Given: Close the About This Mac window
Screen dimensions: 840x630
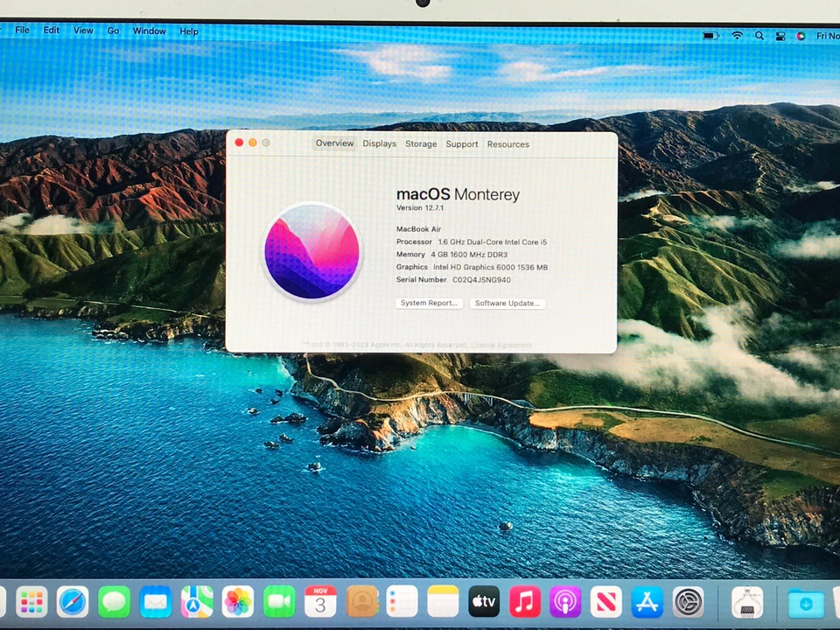Looking at the screenshot, I should 239,143.
